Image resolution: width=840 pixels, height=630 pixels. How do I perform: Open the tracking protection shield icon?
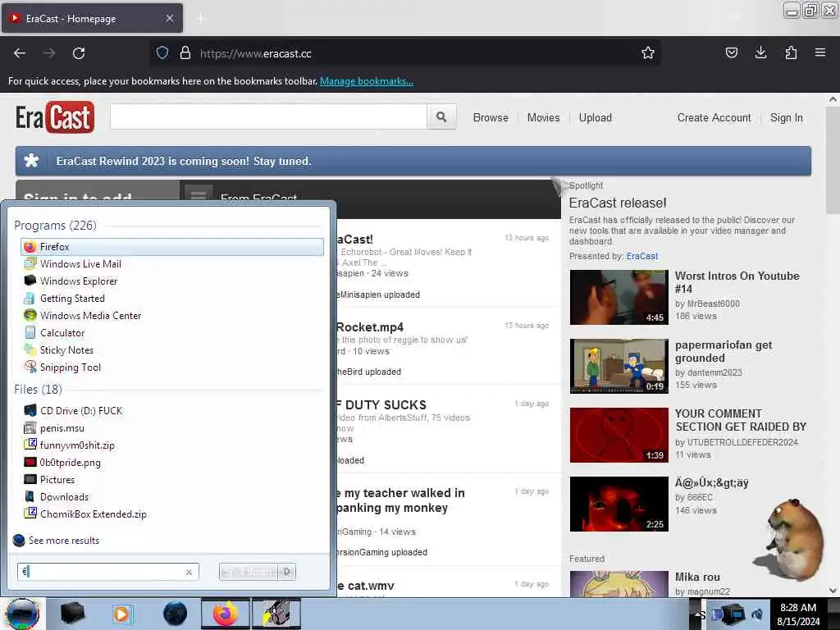[x=162, y=53]
